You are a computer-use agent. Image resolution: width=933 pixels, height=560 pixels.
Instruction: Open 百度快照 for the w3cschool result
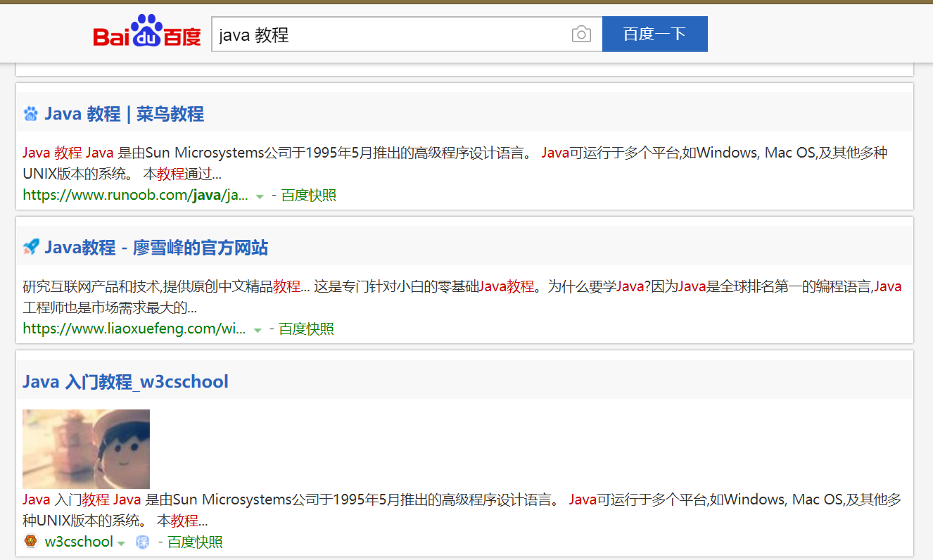coord(195,542)
